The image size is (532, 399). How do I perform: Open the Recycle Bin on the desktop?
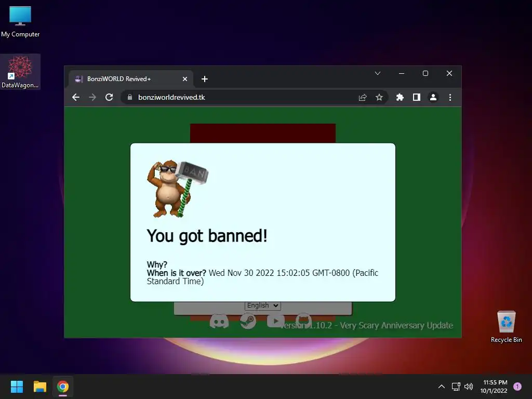(506, 327)
